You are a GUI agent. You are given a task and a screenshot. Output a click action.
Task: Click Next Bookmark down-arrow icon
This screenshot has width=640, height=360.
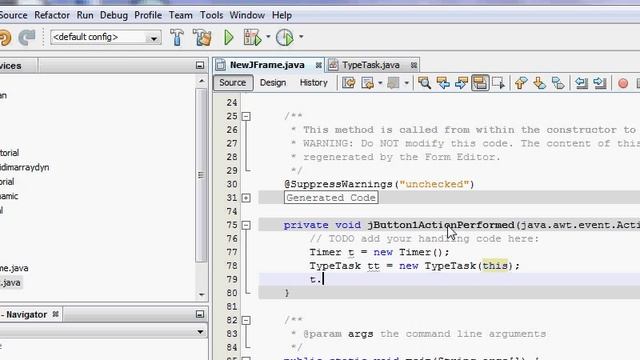coord(539,83)
